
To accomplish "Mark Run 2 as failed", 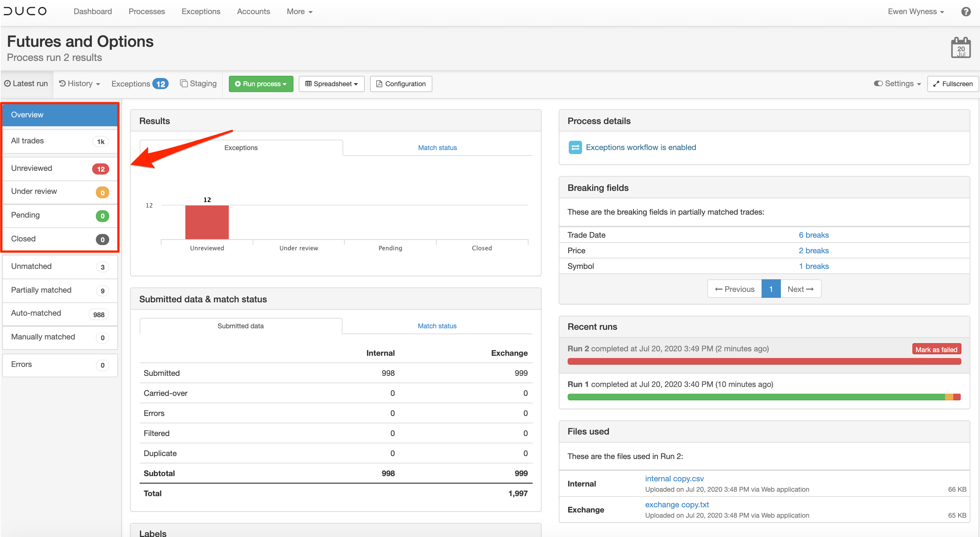I will click(936, 349).
